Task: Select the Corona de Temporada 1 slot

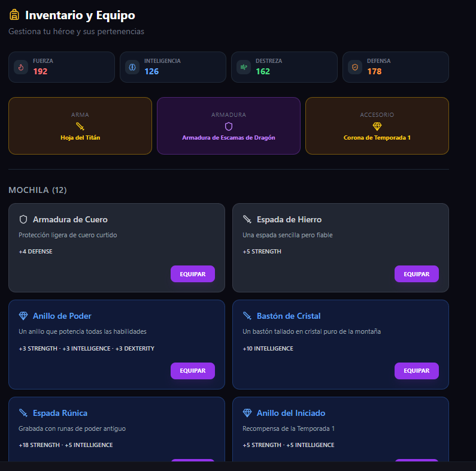Action: [x=377, y=126]
